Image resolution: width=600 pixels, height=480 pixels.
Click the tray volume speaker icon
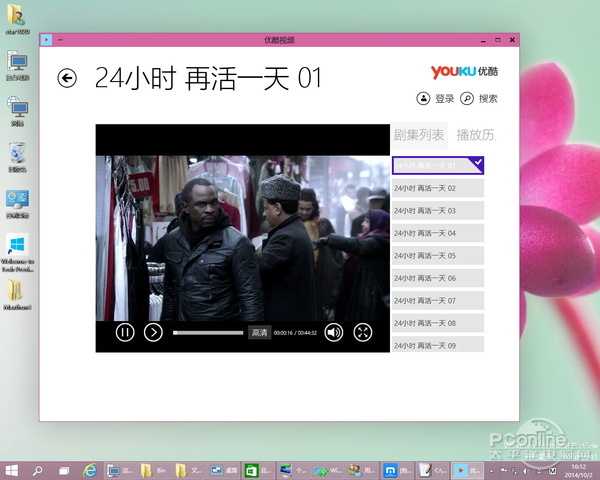click(x=525, y=470)
